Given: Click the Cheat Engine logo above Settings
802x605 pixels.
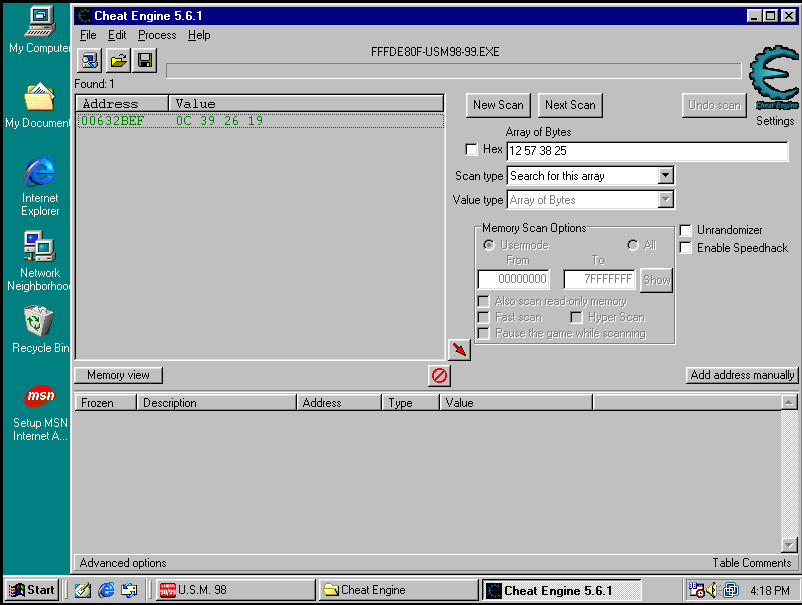Looking at the screenshot, I should pos(774,77).
